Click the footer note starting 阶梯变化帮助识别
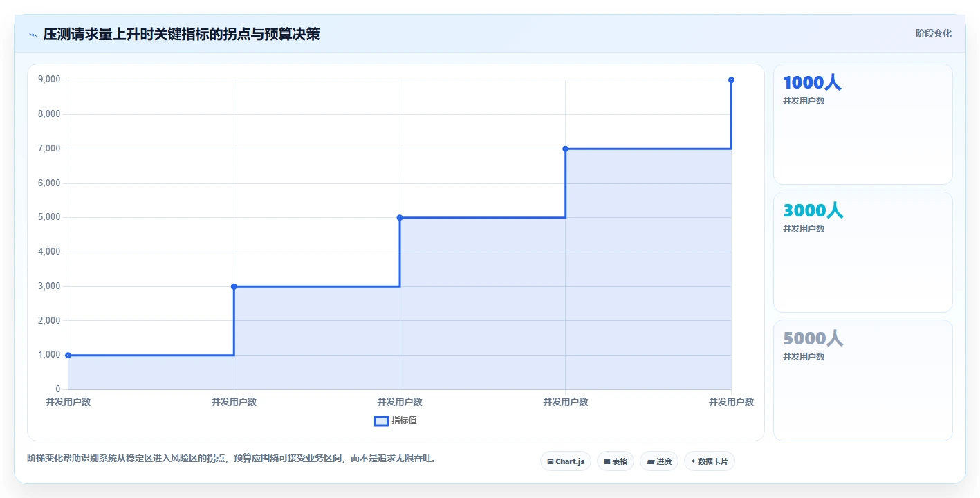 click(x=232, y=458)
